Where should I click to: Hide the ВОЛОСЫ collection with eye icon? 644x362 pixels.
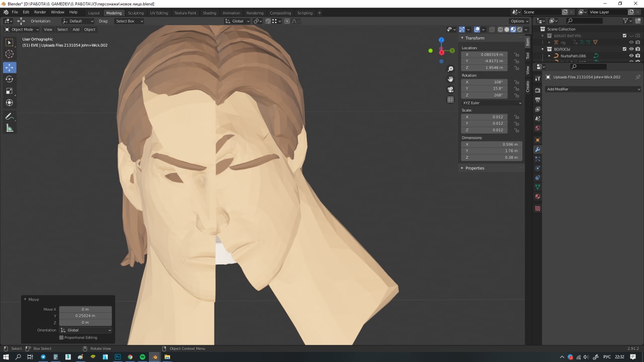coord(631,49)
